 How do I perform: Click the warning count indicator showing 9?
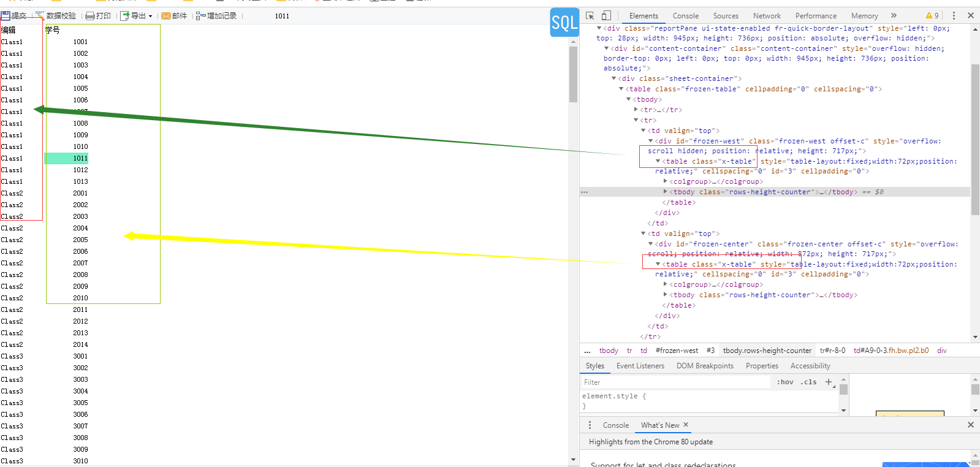coord(932,15)
